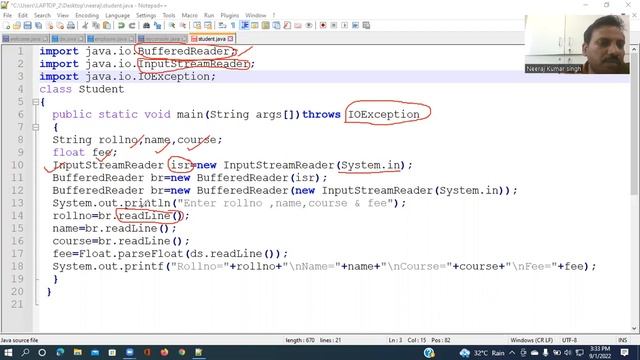Open File Explorer from the taskbar
Screen dimensions: 640x360
[78, 352]
